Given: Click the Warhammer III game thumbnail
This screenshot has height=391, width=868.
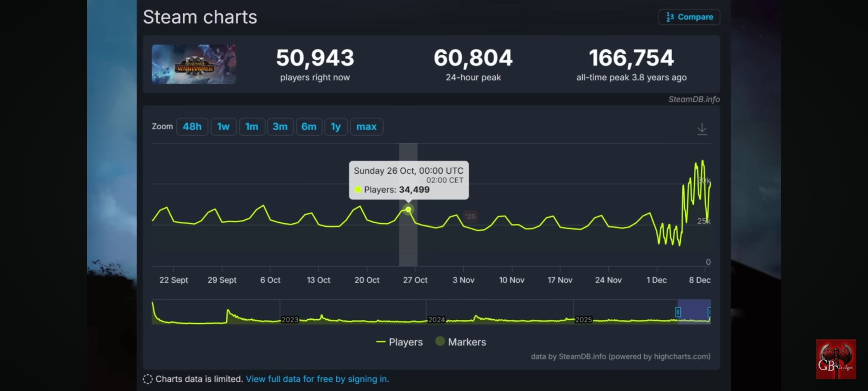Looking at the screenshot, I should pos(194,64).
